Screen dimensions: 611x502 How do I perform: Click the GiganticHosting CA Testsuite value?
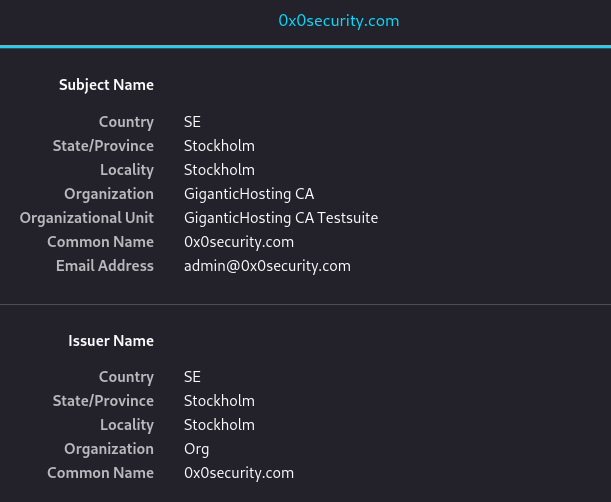click(x=281, y=218)
